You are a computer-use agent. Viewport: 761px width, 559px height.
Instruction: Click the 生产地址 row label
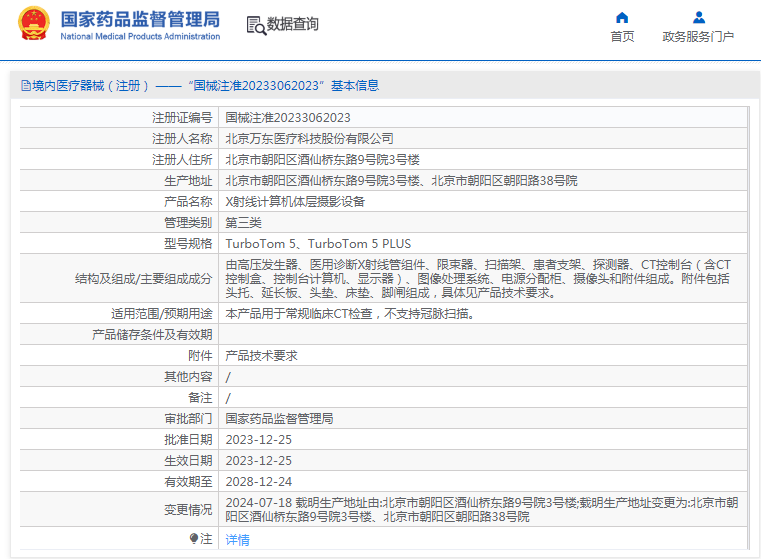click(188, 181)
